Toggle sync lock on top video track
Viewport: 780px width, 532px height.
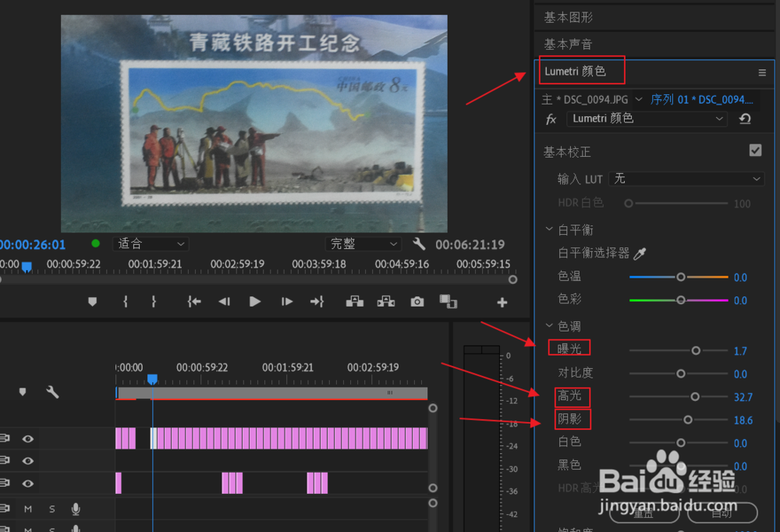(x=5, y=438)
